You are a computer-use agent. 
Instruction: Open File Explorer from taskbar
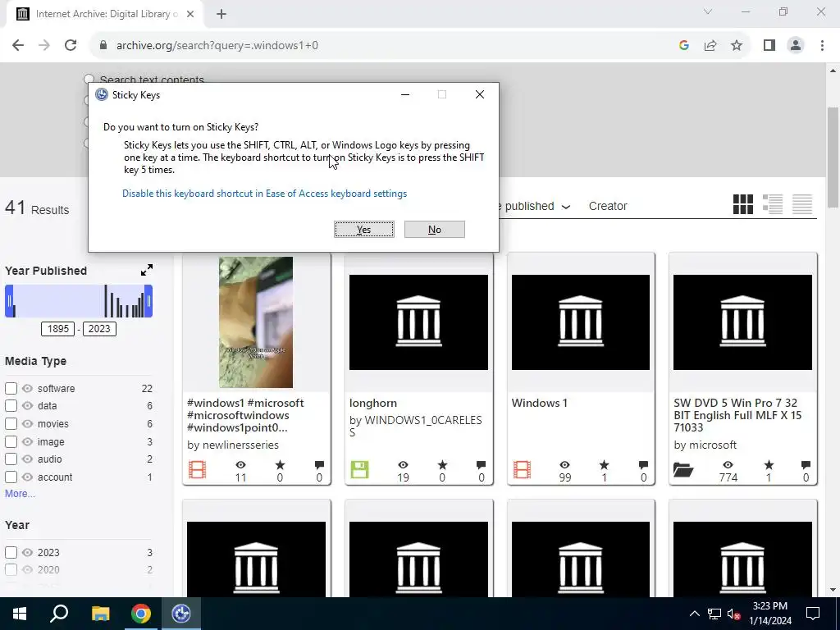pyautogui.click(x=100, y=614)
